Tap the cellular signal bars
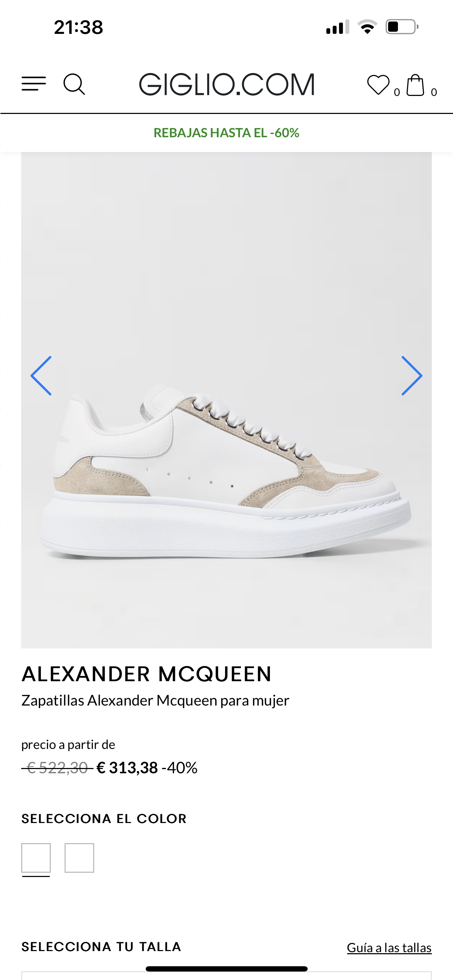This screenshot has height=980, width=453. point(338,27)
